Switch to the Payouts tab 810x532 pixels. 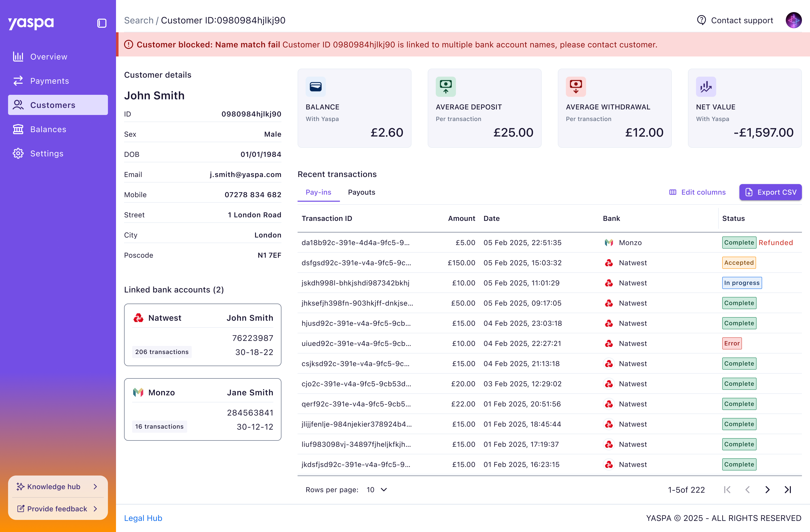tap(361, 192)
